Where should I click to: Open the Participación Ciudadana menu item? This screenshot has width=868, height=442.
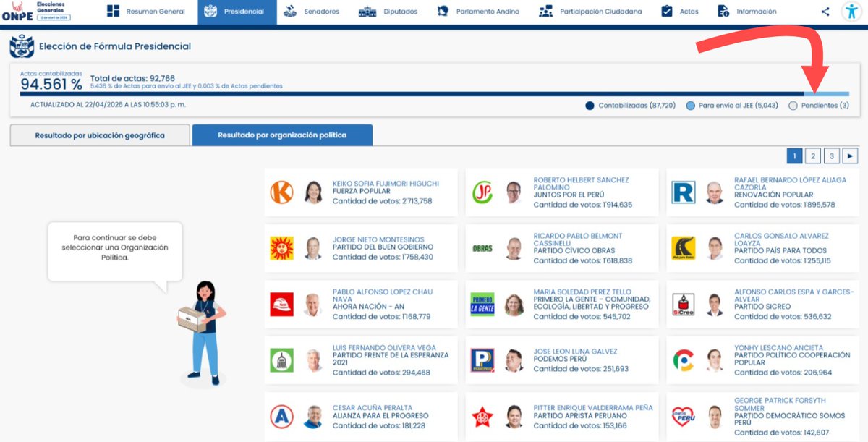click(x=591, y=12)
